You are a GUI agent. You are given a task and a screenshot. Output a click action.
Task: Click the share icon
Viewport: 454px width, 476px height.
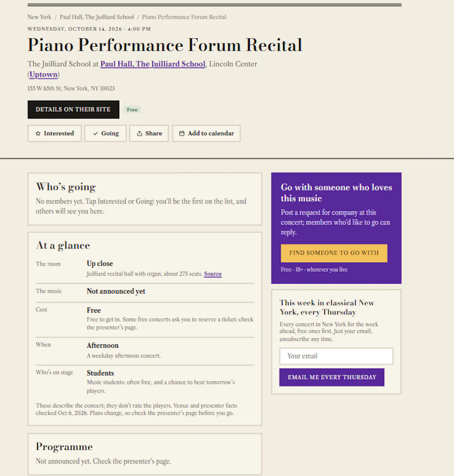139,133
